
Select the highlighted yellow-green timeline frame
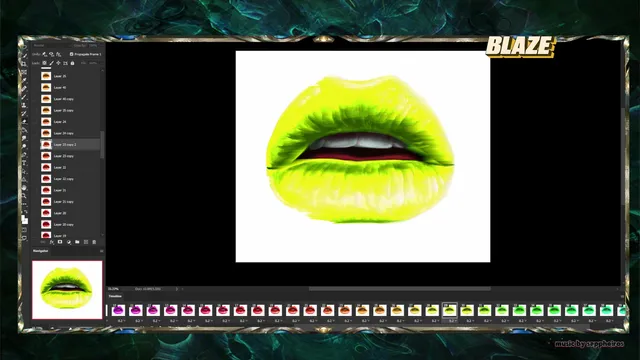click(450, 310)
